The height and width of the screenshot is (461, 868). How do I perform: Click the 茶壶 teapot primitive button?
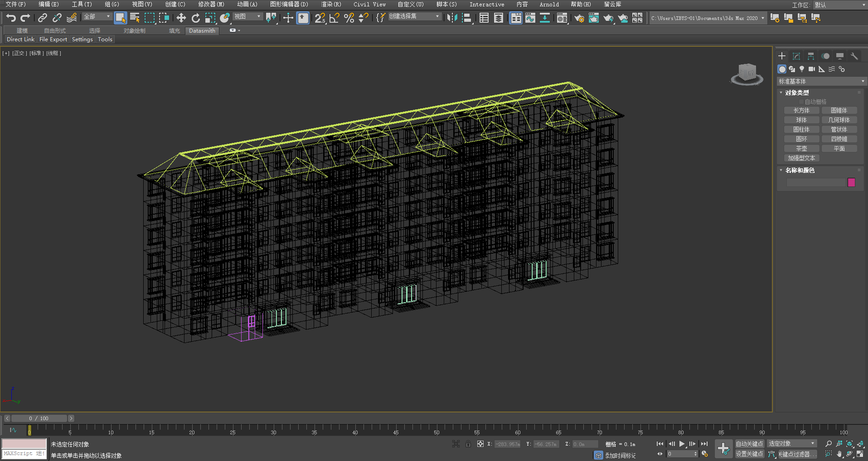click(801, 148)
